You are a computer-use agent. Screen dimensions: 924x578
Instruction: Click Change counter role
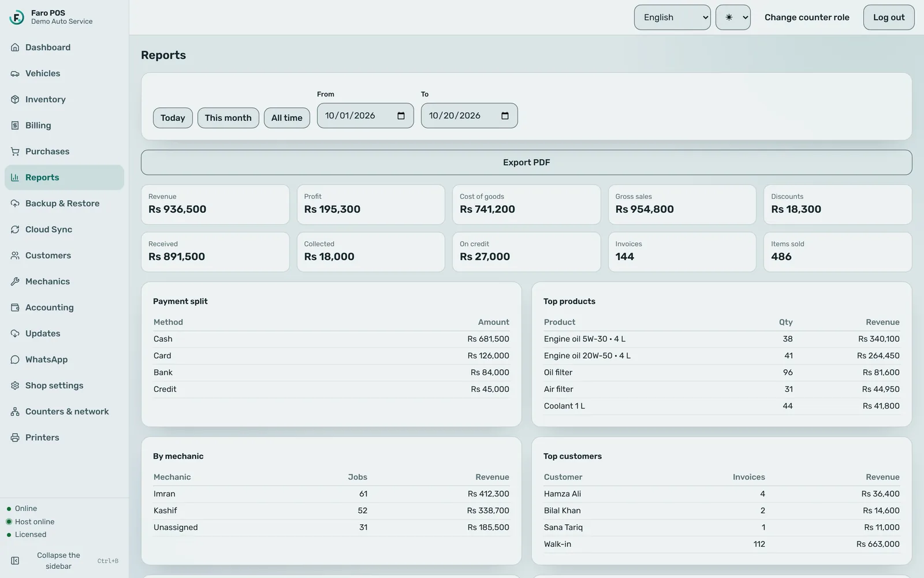[x=807, y=17]
